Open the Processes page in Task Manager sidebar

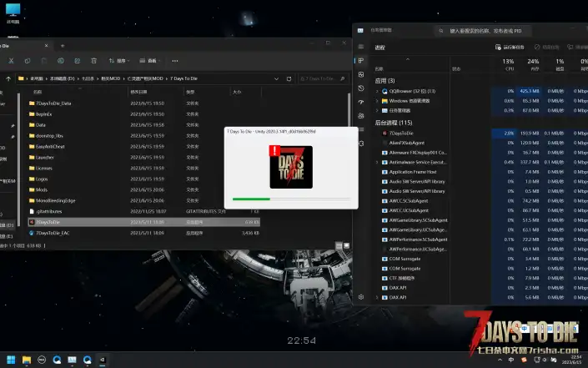pyautogui.click(x=361, y=61)
